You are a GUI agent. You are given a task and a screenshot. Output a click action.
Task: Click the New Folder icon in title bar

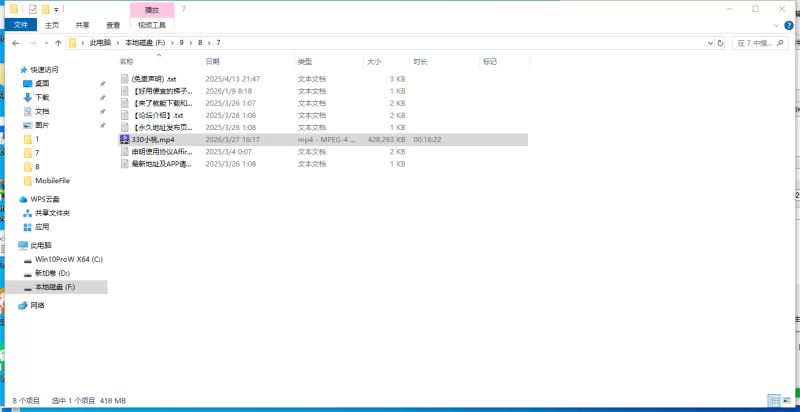click(x=46, y=9)
